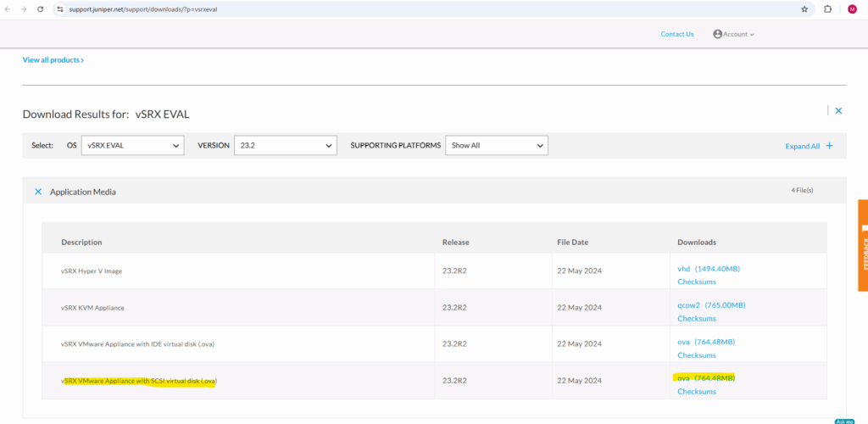
Task: Click the Release column header
Action: click(455, 243)
